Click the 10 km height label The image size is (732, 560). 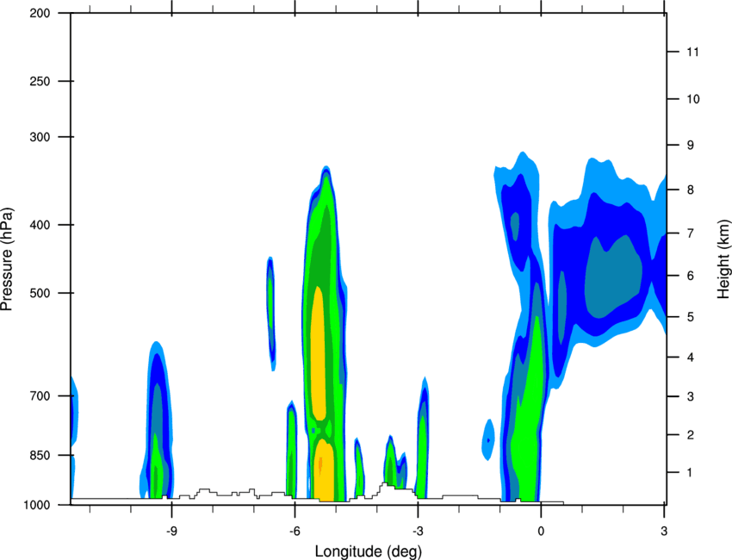tap(692, 99)
